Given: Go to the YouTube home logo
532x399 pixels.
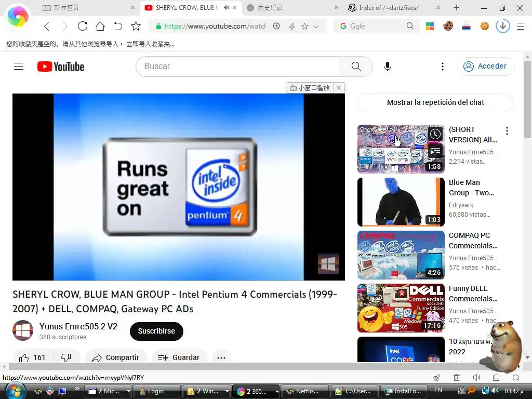Looking at the screenshot, I should coord(61,66).
